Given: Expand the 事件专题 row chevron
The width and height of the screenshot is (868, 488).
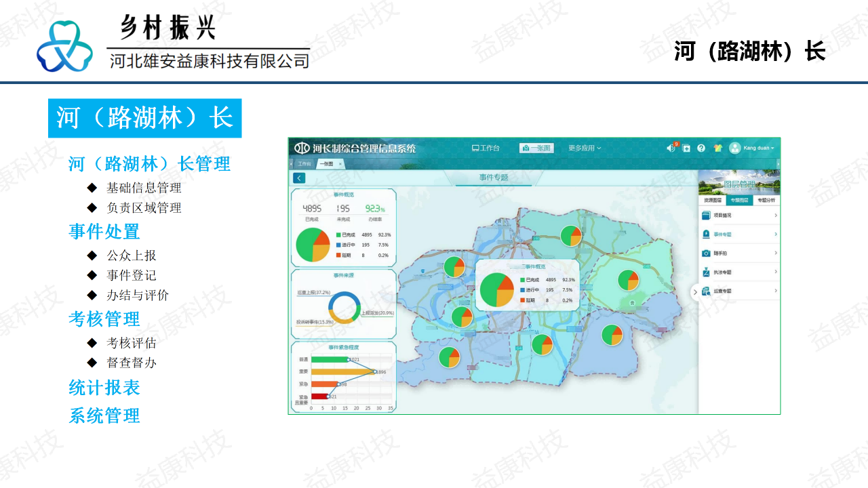Looking at the screenshot, I should pos(776,235).
